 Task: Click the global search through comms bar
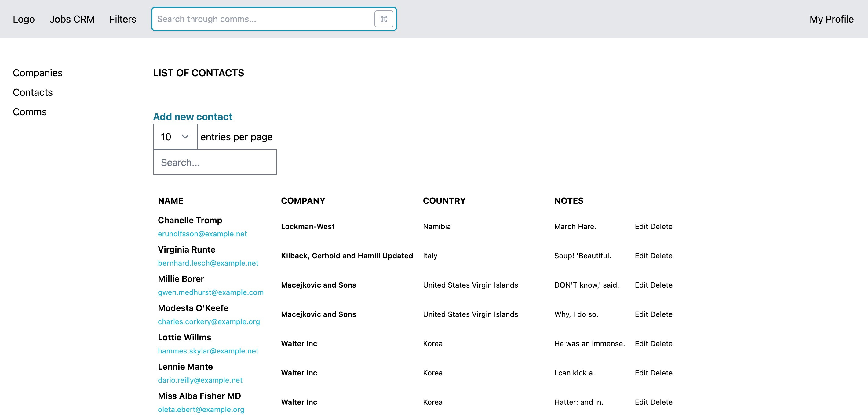(x=273, y=19)
